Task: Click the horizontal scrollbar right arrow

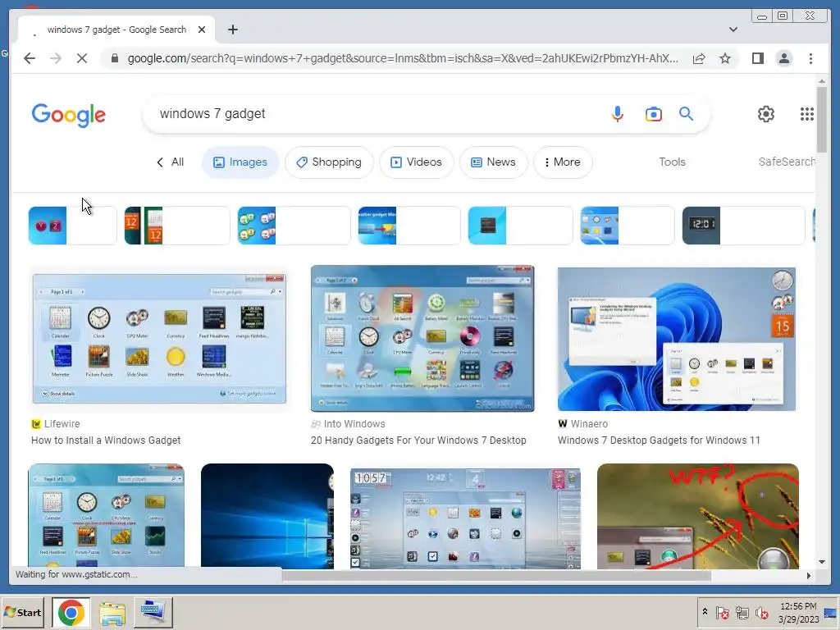Action: [x=809, y=576]
